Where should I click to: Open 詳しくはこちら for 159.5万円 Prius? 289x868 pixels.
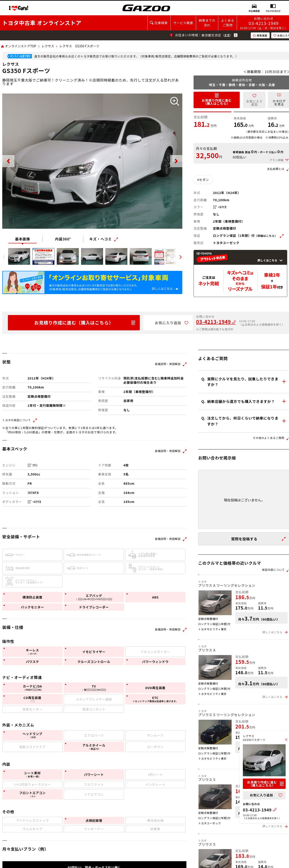tap(275, 697)
